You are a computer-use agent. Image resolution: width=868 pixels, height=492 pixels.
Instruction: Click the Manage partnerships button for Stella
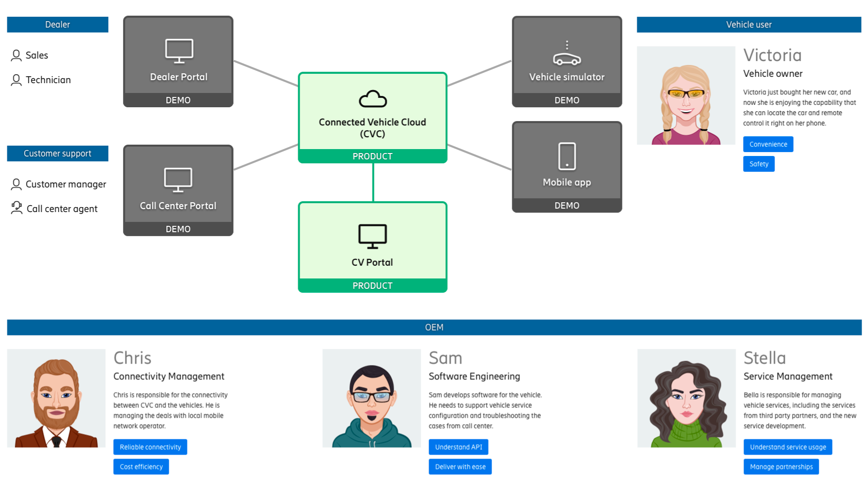point(781,466)
